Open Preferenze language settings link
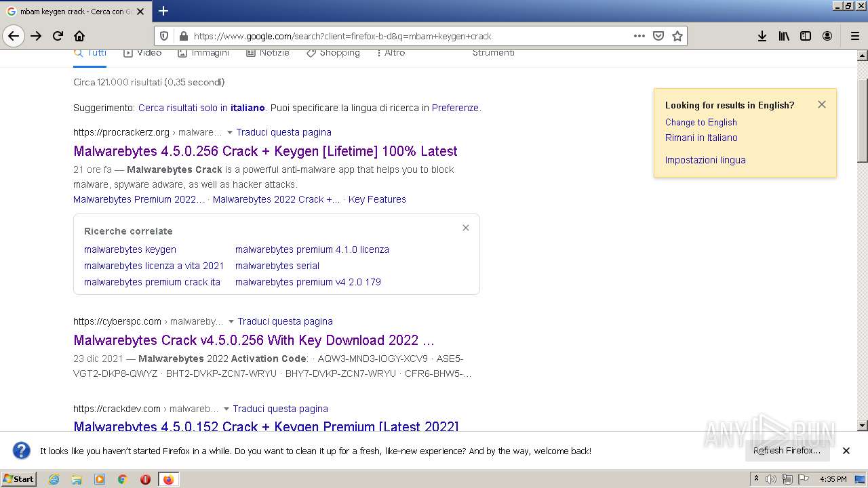 tap(455, 108)
